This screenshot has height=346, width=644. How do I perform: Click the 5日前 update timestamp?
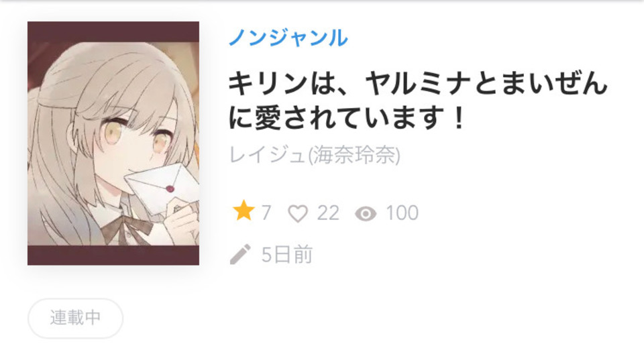[287, 255]
